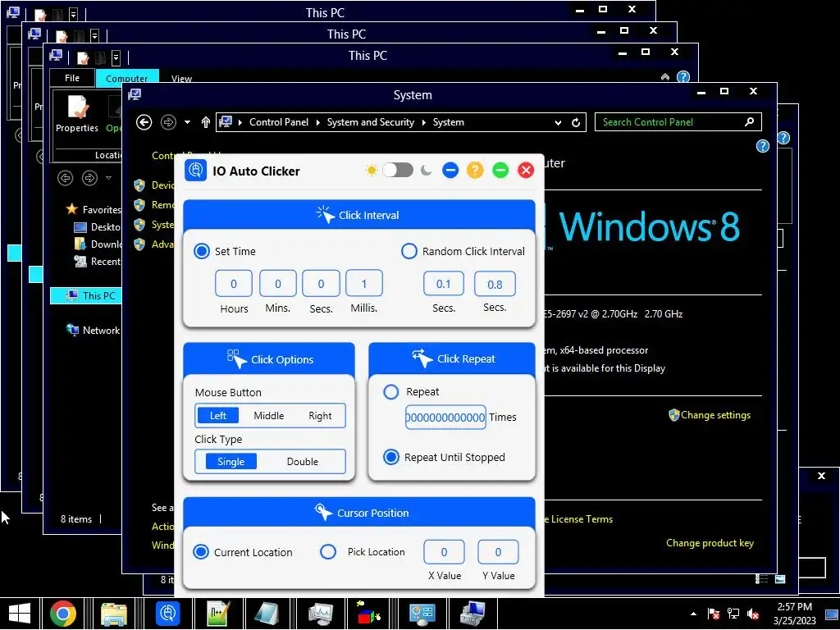This screenshot has width=840, height=630.
Task: Go back in System window navigation
Action: pos(144,122)
